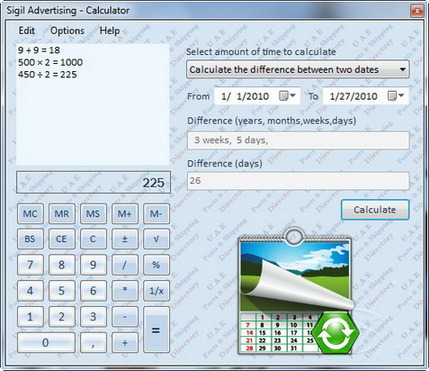The image size is (429, 371).
Task: Click the square root key
Action: click(156, 239)
